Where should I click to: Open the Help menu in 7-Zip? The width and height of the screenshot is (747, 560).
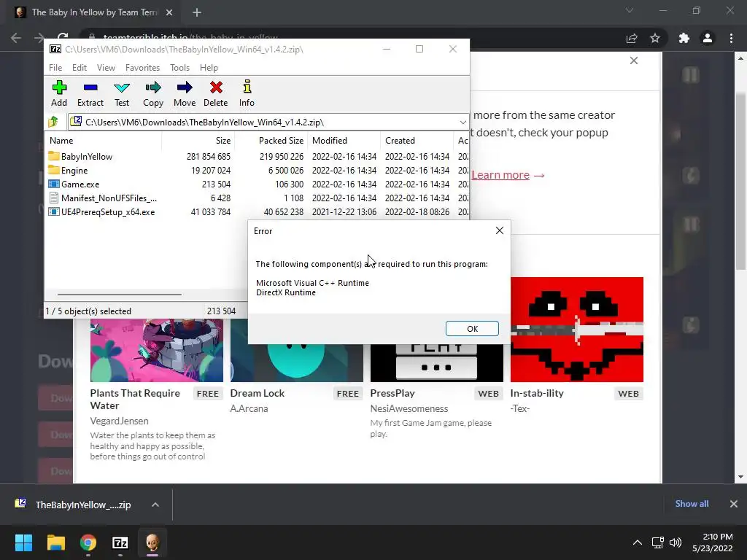[209, 68]
